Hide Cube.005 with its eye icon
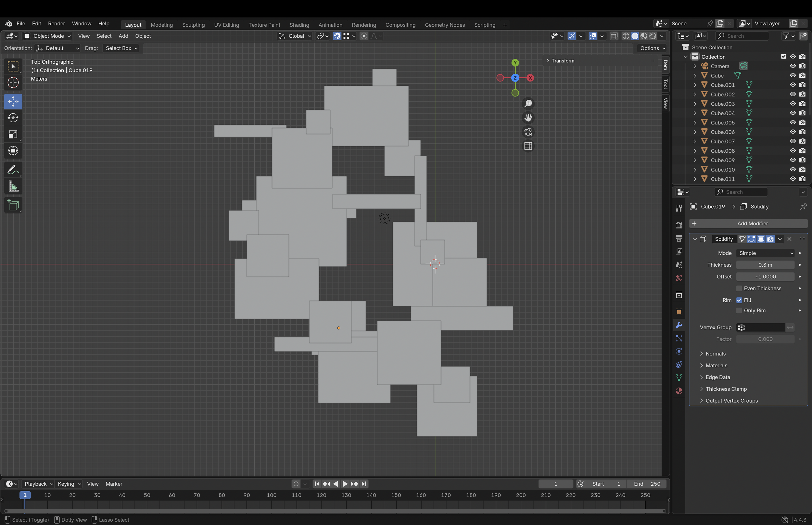 [793, 122]
